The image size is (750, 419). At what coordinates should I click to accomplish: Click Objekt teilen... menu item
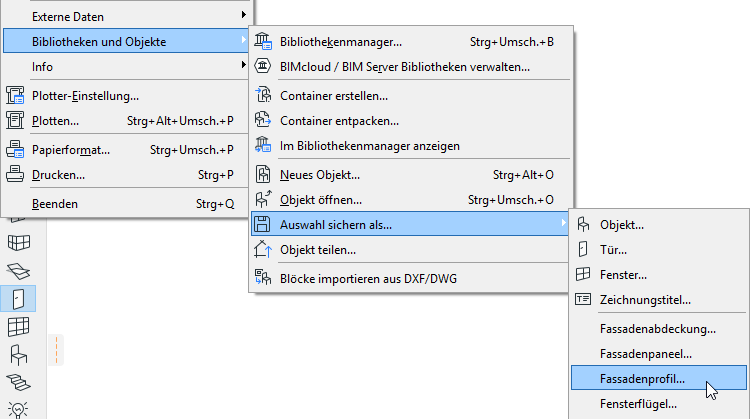(x=318, y=250)
